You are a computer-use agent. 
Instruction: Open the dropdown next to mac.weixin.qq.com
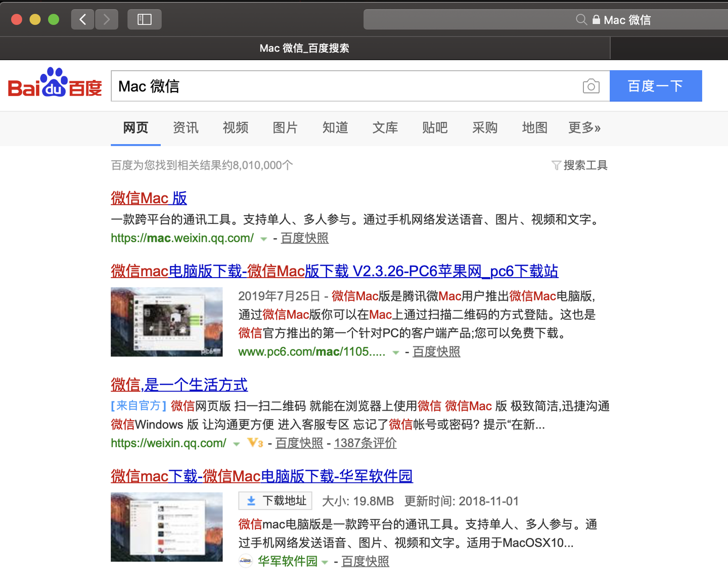pyautogui.click(x=263, y=239)
